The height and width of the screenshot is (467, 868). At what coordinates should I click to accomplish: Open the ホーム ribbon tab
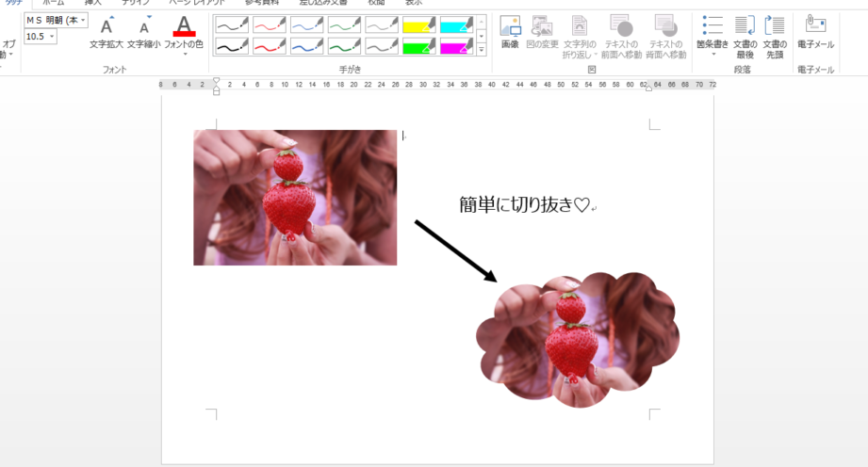point(54,3)
